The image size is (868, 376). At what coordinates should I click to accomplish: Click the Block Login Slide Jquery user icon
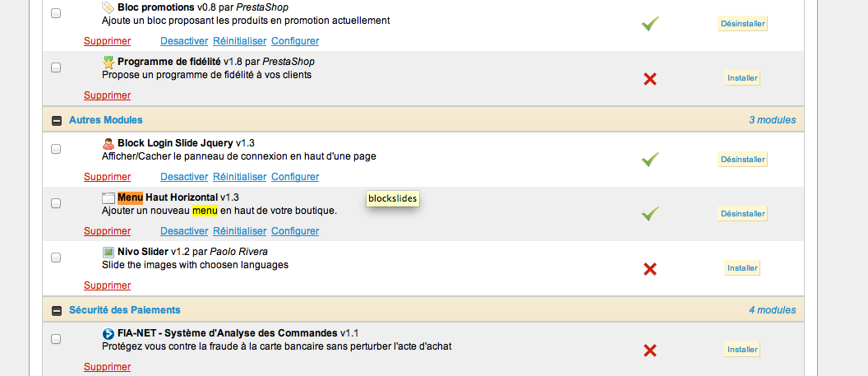coord(108,143)
